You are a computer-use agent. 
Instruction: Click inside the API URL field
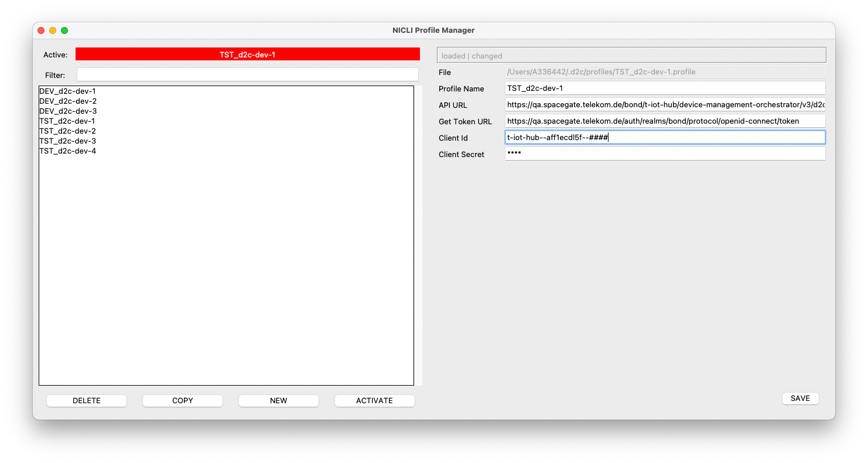click(665, 104)
